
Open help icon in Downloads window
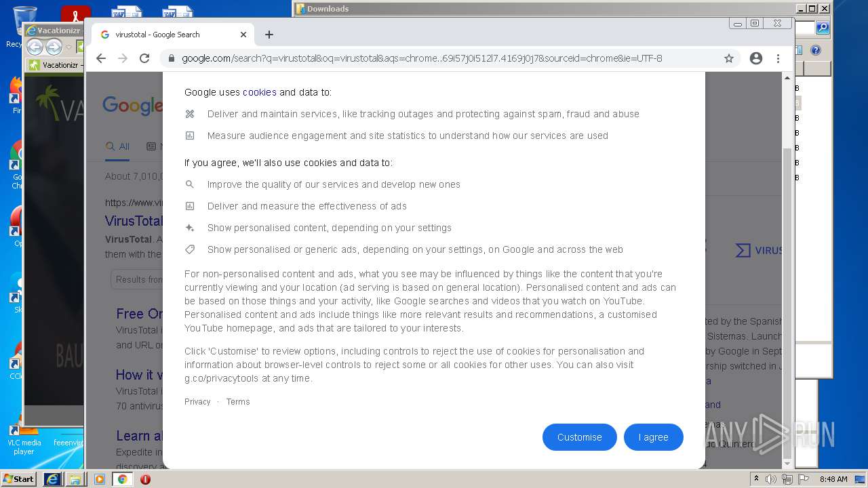[x=816, y=50]
